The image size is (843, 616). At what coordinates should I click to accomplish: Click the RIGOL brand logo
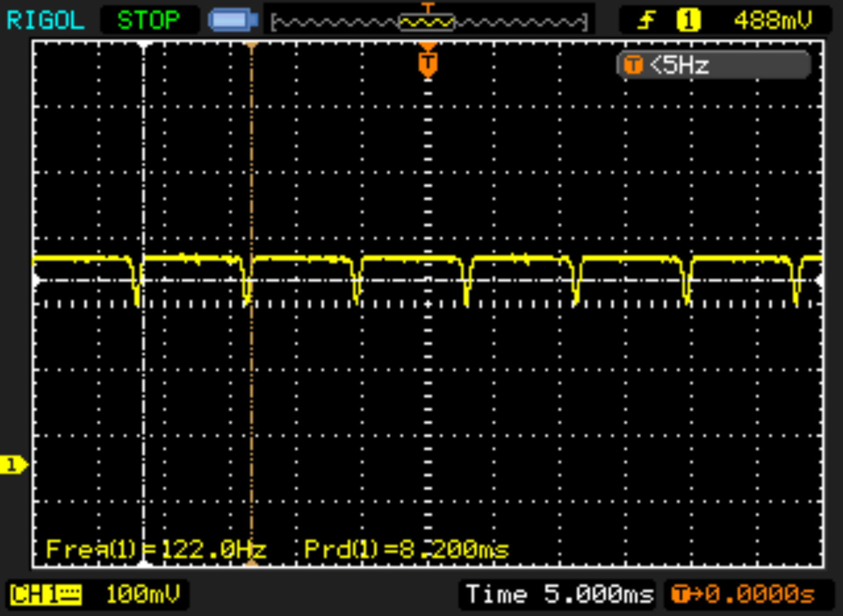point(45,20)
